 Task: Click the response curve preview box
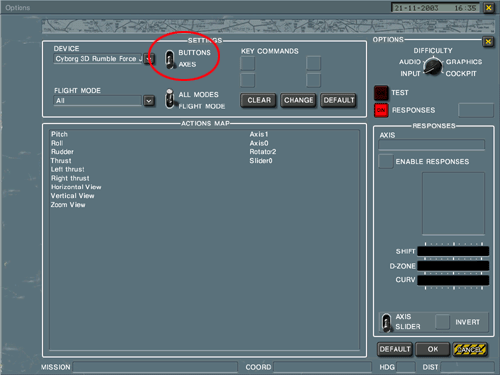(453, 203)
